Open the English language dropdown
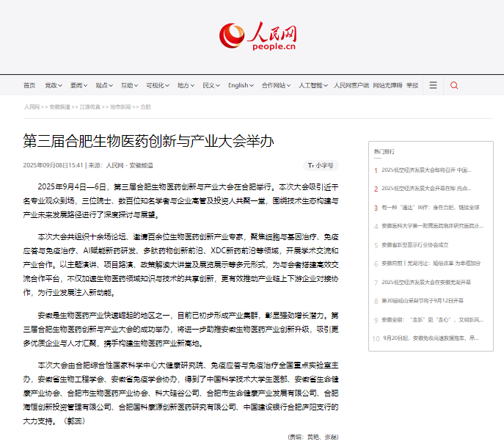 241,85
